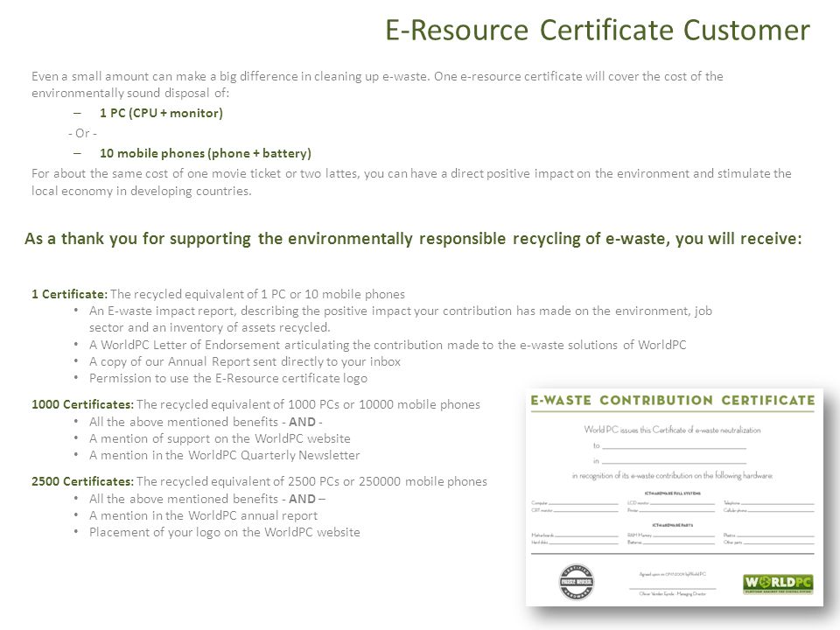Click the '- Or -' text
This screenshot has width=840, height=630.
click(82, 133)
